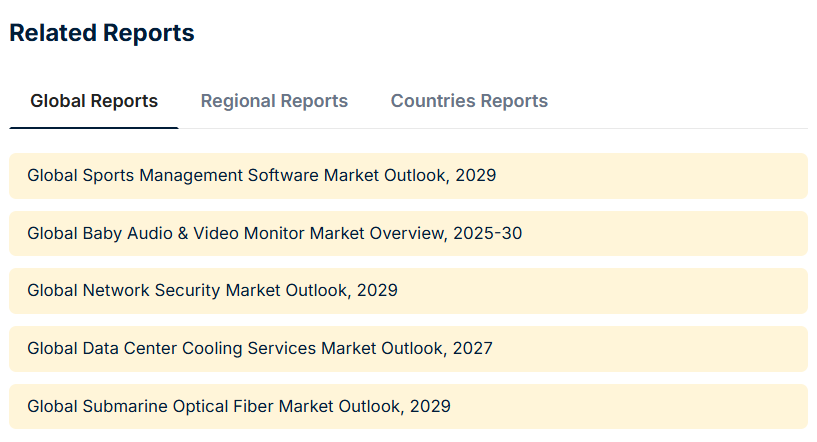Open Global Data Center Cooling Services report
The width and height of the screenshot is (817, 442).
click(x=260, y=349)
